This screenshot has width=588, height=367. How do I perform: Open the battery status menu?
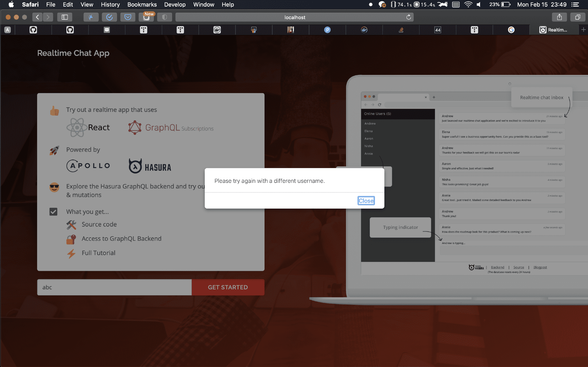(505, 4)
